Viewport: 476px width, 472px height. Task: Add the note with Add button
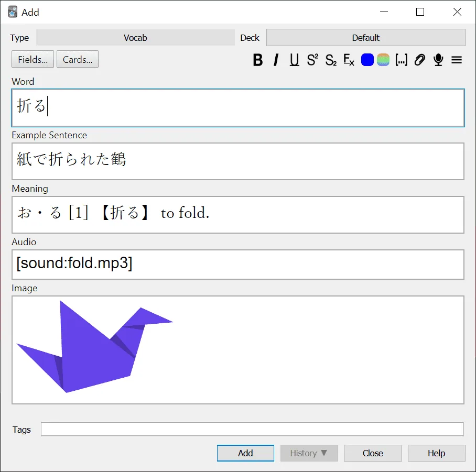tap(245, 453)
